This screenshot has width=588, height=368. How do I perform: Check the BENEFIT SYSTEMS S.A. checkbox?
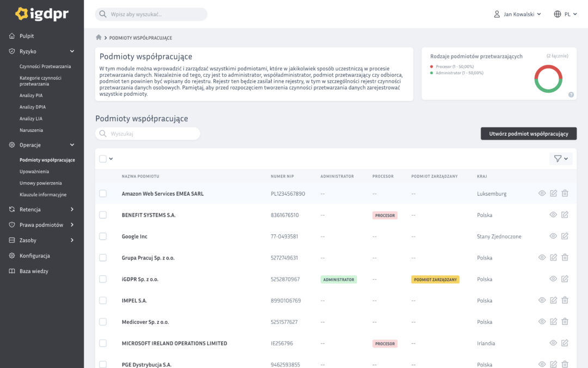[103, 215]
